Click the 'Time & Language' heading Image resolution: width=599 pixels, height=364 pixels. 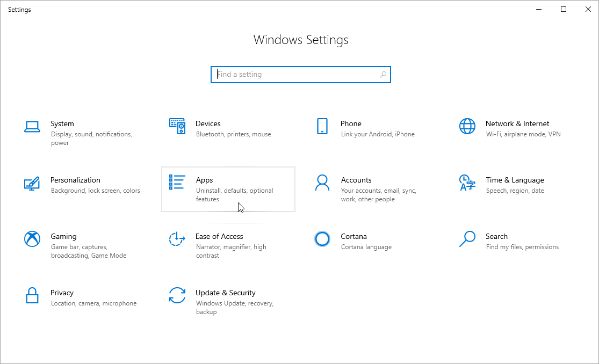[515, 180]
